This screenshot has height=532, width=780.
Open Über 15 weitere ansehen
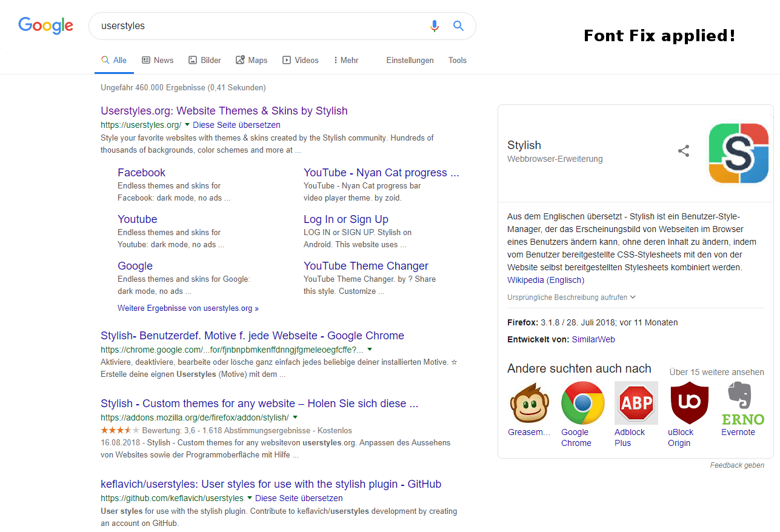[717, 372]
